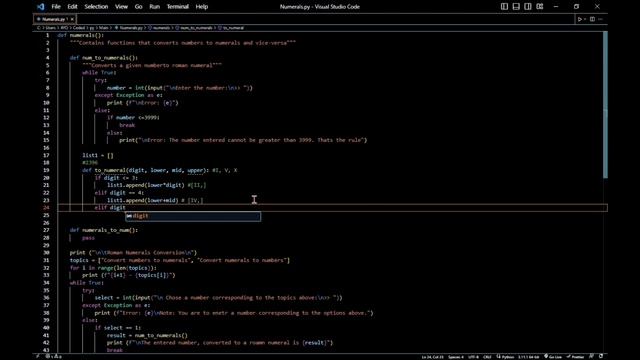The height and width of the screenshot is (360, 640).
Task: Run the Python file with the play icon
Action: pos(579,19)
